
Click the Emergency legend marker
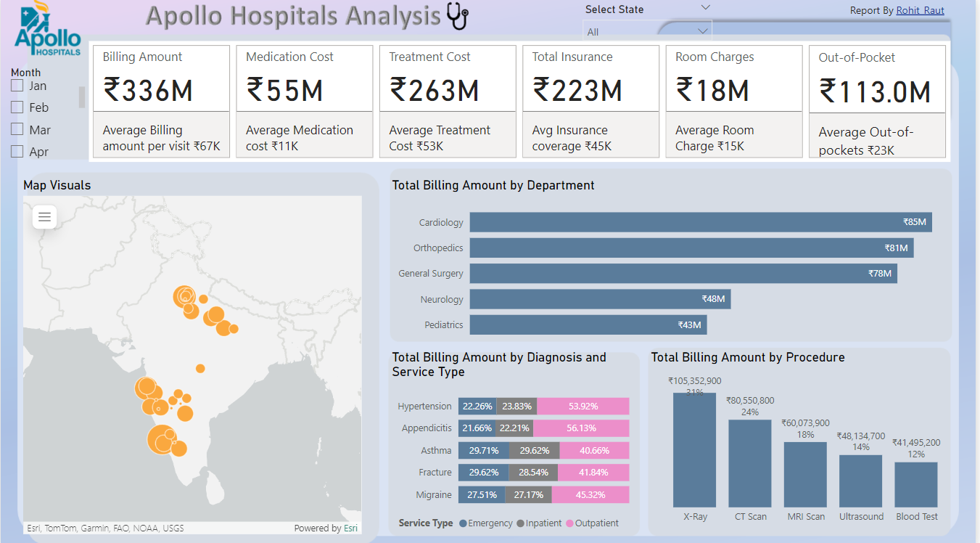(463, 523)
